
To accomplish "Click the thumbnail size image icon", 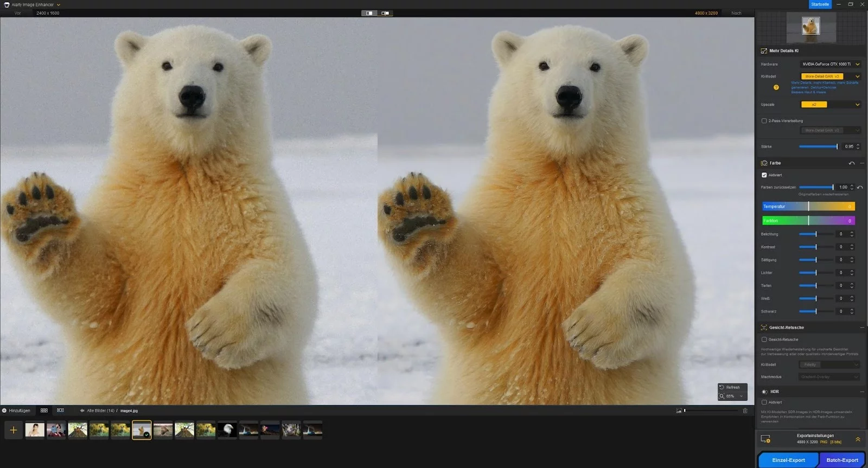I will pos(679,411).
